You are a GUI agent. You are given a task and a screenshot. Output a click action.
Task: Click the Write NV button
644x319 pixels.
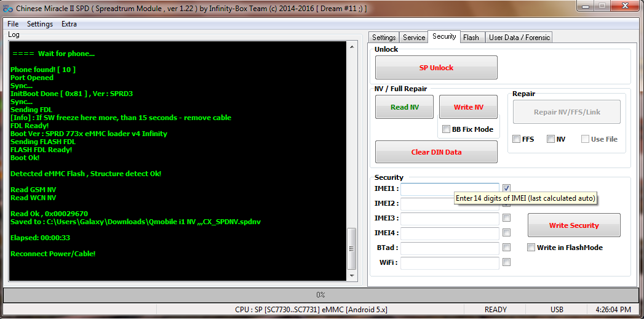click(468, 107)
